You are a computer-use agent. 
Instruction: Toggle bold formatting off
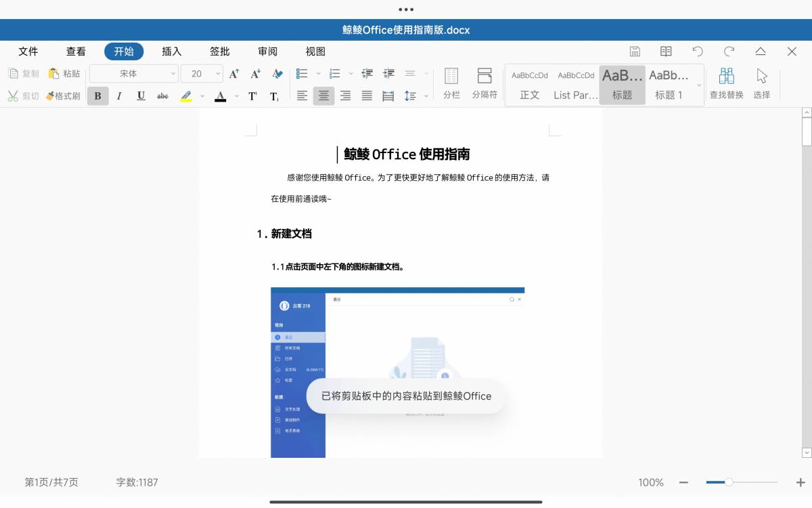(97, 96)
